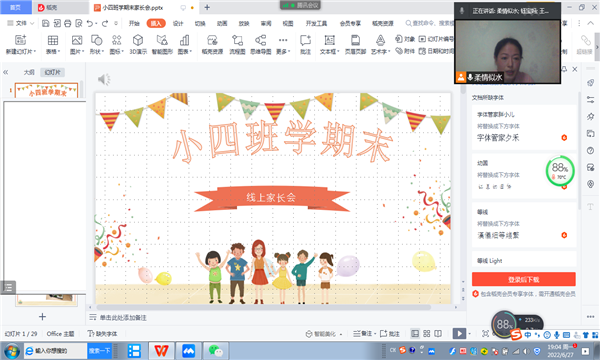600x360 pixels.
Task: Switch to normal view icon in status bar
Action: [415, 334]
